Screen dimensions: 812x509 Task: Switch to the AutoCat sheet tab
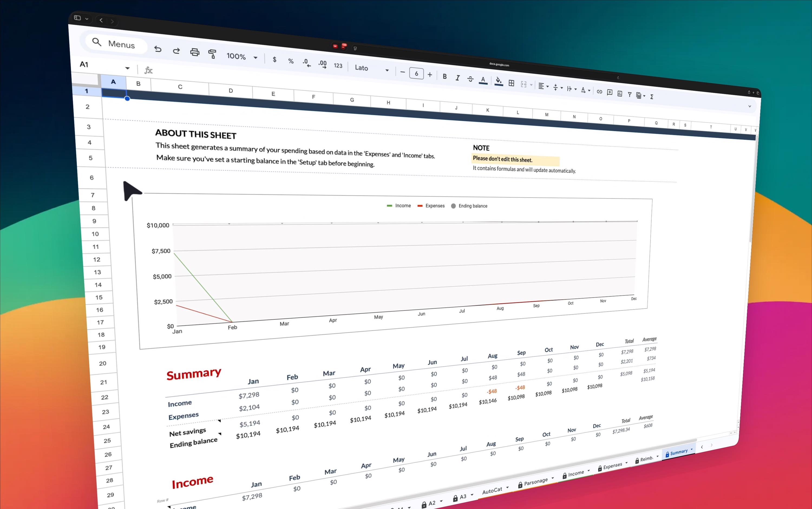(x=495, y=491)
